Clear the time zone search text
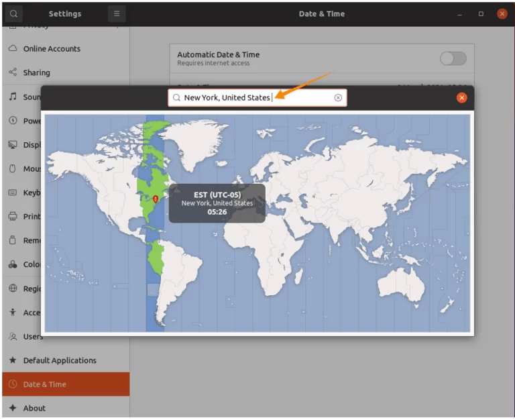Viewport: 515px width, 420px height. tap(338, 97)
